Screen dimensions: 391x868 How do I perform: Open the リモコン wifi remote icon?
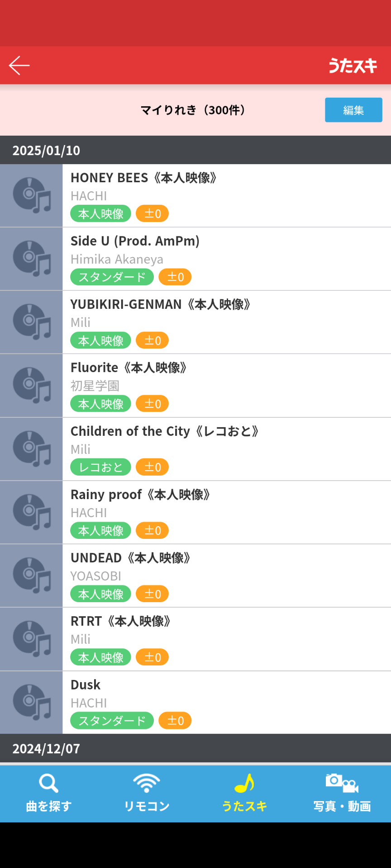coord(147,783)
